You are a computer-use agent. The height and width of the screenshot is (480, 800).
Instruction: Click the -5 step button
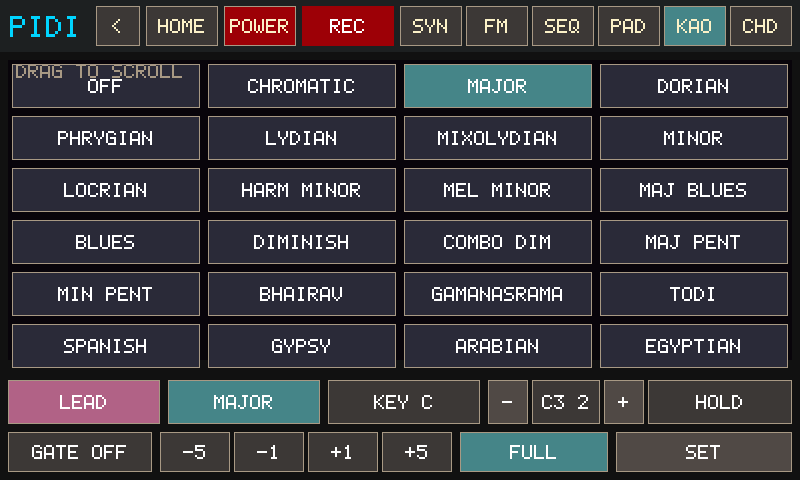click(194, 452)
